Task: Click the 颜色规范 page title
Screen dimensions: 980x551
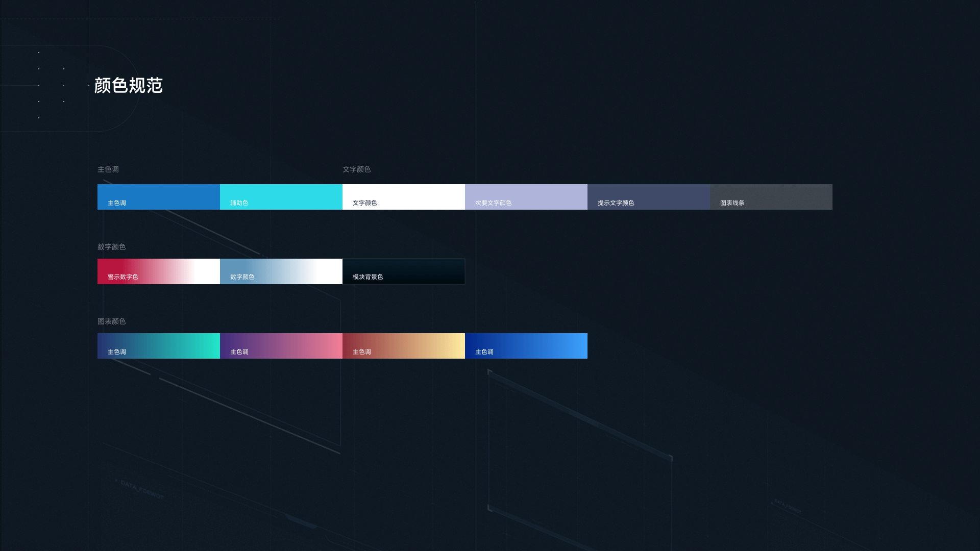Action: [129, 86]
